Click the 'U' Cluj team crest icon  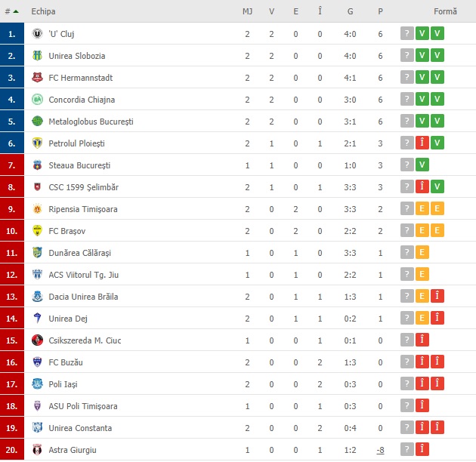(37, 34)
